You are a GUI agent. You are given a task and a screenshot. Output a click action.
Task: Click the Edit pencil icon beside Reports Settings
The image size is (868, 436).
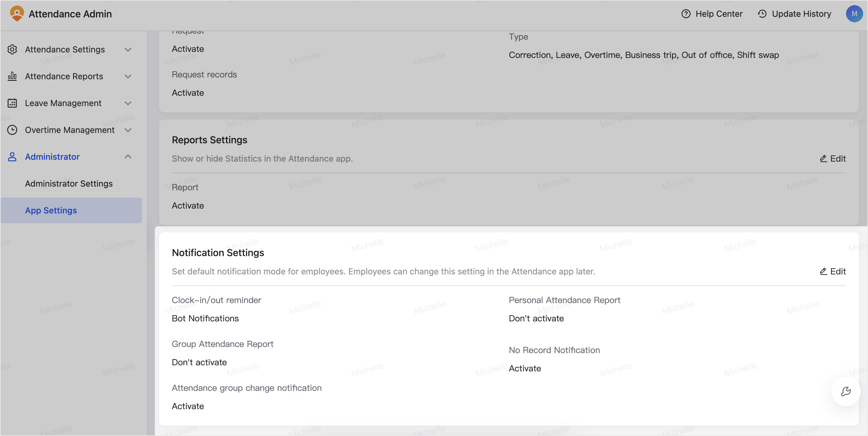pyautogui.click(x=823, y=159)
